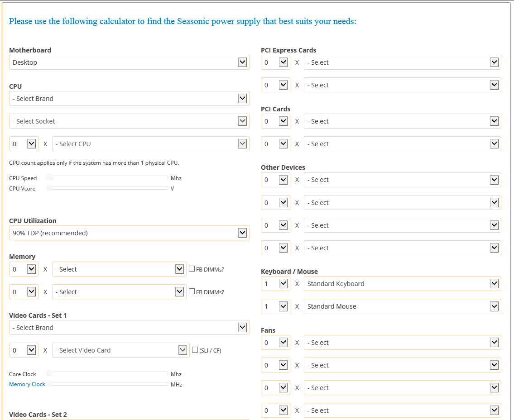Click the Core Clock slider handle
Viewport: 514px width, 420px height.
point(49,373)
